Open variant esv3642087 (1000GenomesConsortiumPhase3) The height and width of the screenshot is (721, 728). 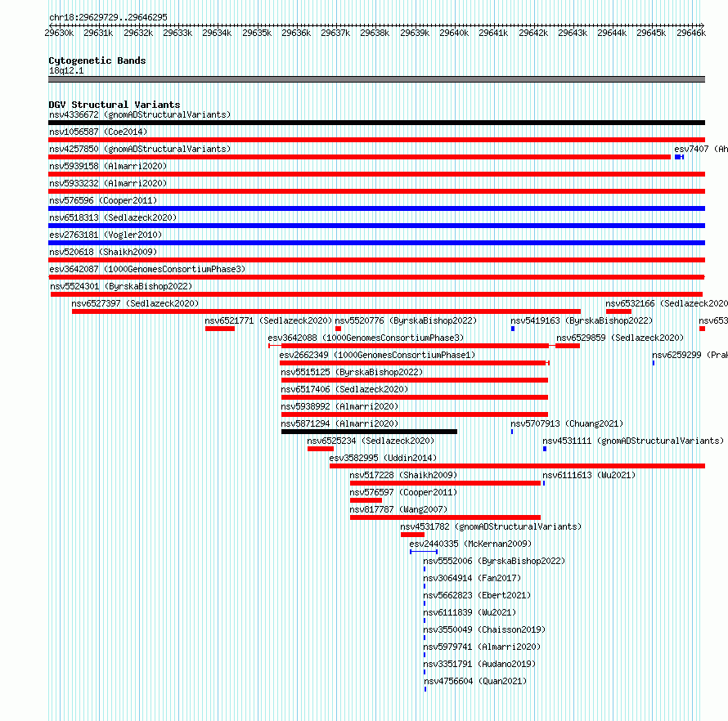(147, 269)
